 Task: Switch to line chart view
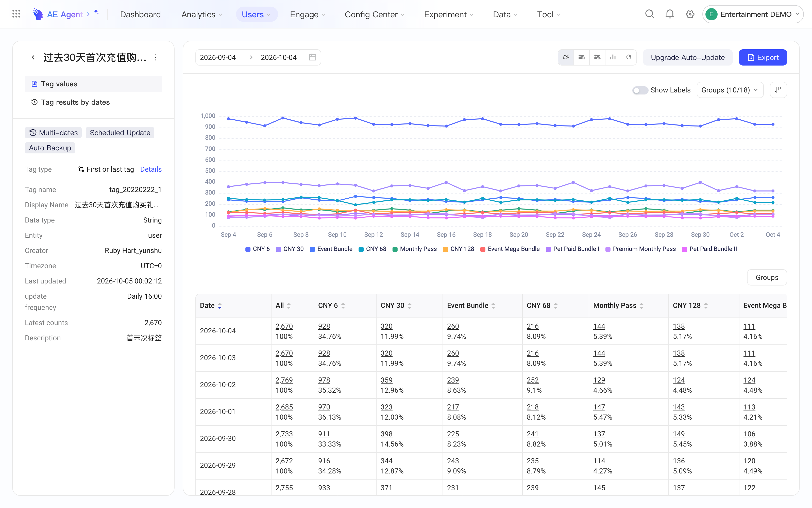coord(566,57)
